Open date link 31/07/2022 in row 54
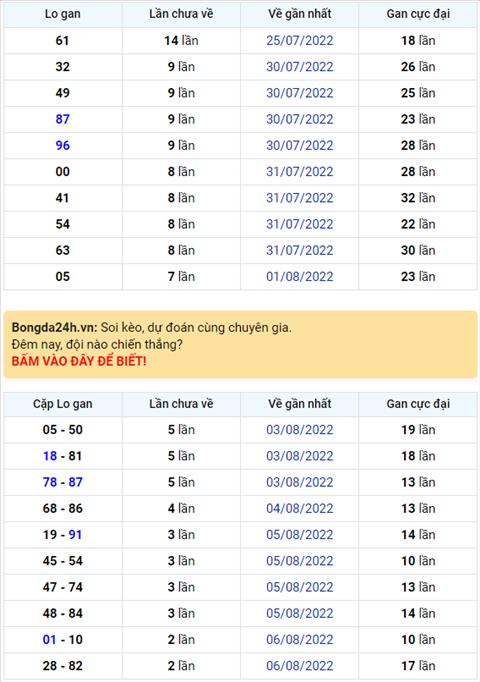Viewport: 480px width, 682px height. (x=300, y=224)
